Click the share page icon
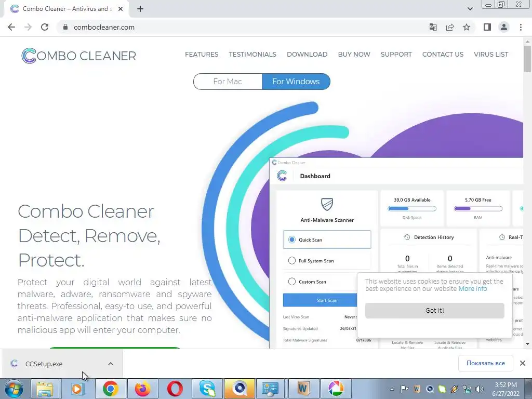 [x=450, y=27]
